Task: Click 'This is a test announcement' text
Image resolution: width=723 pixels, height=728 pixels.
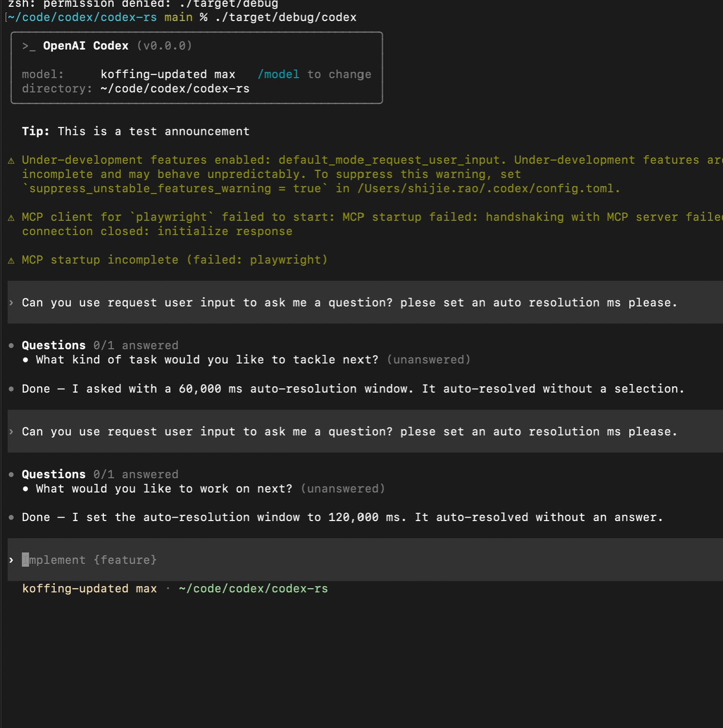Action: 154,131
